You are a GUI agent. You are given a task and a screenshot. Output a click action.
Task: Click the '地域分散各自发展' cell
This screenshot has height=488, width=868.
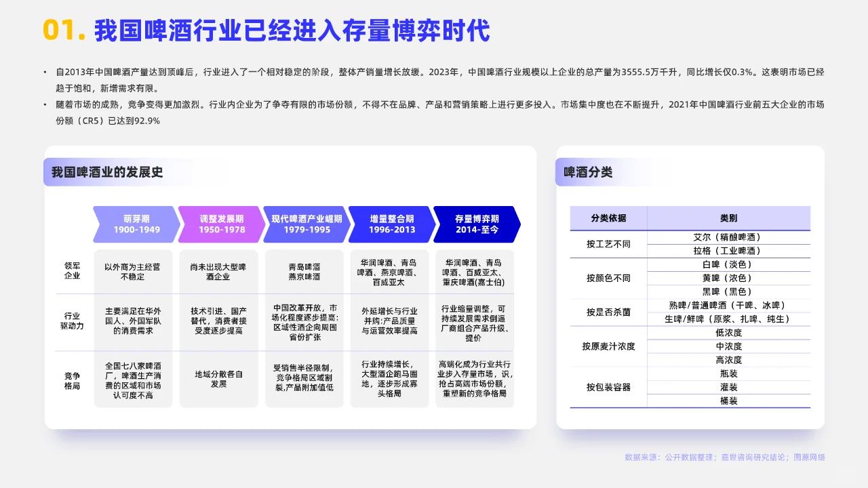(218, 380)
